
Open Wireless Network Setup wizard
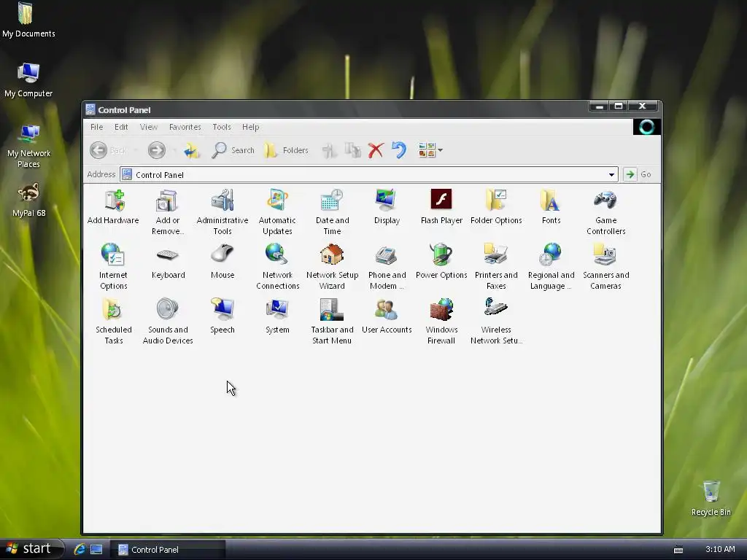pyautogui.click(x=496, y=322)
